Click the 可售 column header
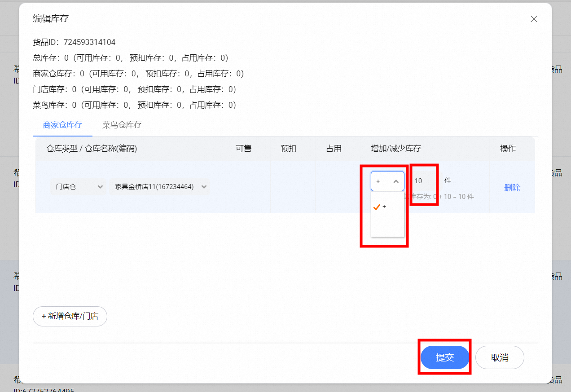Image resolution: width=571 pixels, height=392 pixels. click(244, 149)
